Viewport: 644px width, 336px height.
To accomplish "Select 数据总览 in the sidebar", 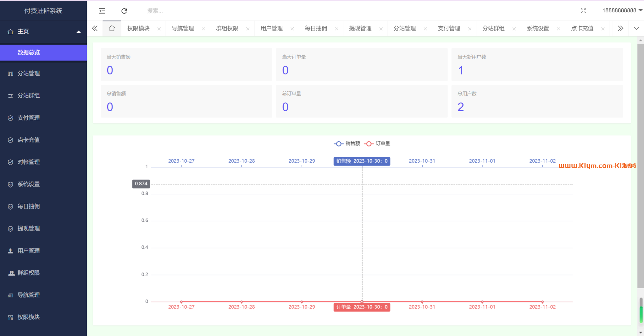I will coord(29,52).
